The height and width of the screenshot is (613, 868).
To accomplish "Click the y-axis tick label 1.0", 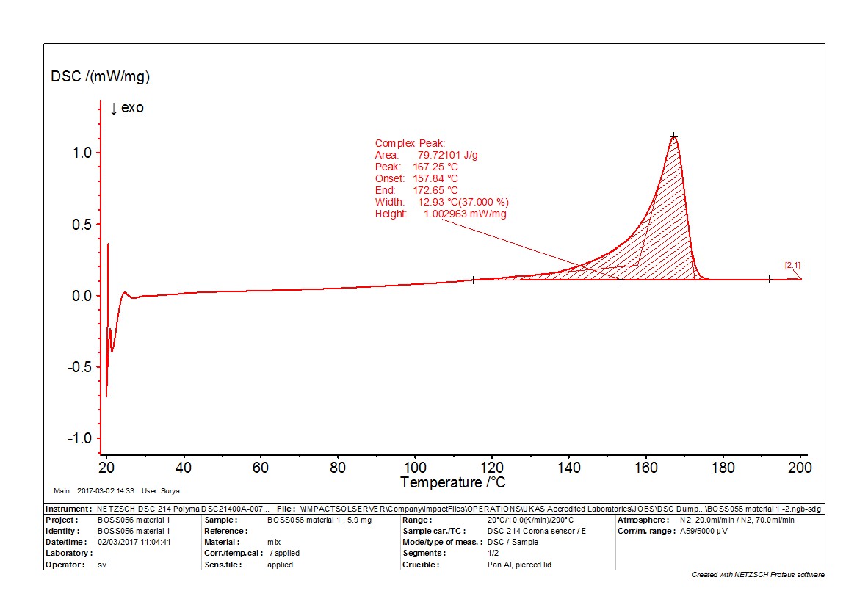I will coord(82,153).
